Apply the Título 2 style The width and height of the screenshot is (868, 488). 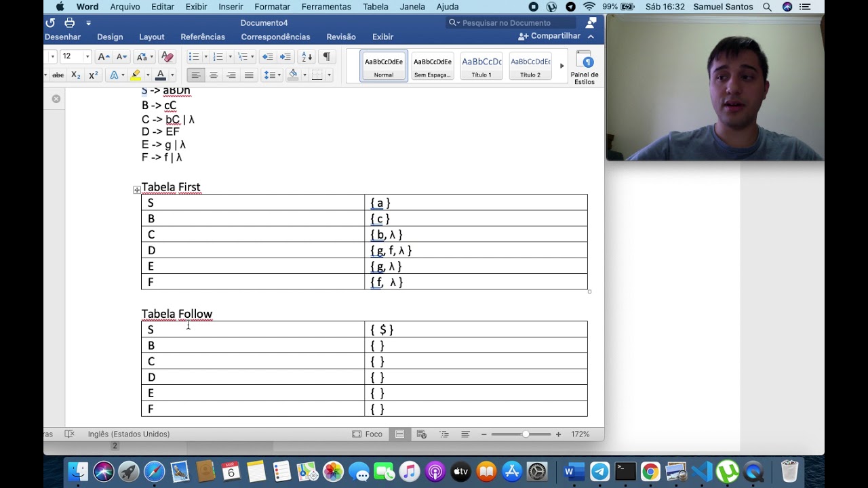pyautogui.click(x=530, y=66)
